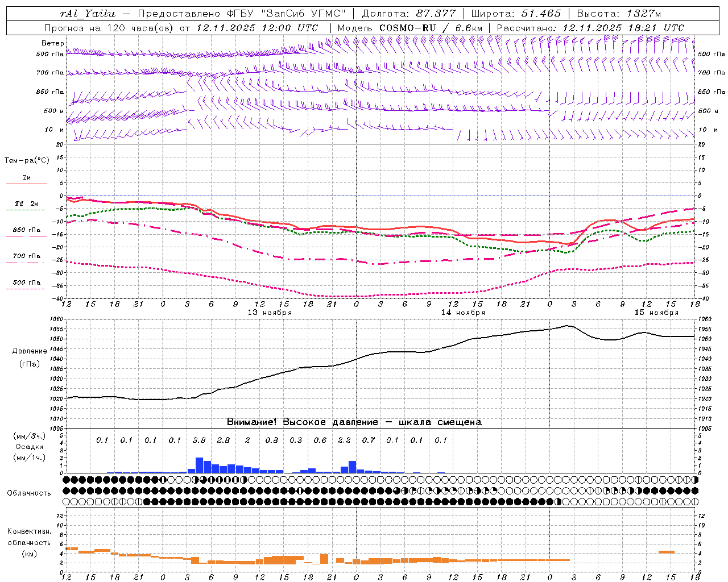
Task: Select forecast start time 12.11.2025 12:00 UTC
Action: (x=257, y=28)
